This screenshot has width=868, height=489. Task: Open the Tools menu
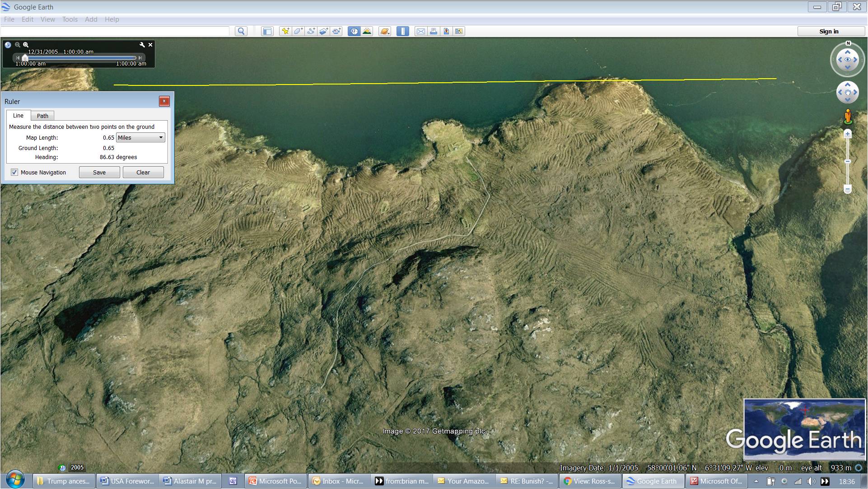click(x=70, y=19)
